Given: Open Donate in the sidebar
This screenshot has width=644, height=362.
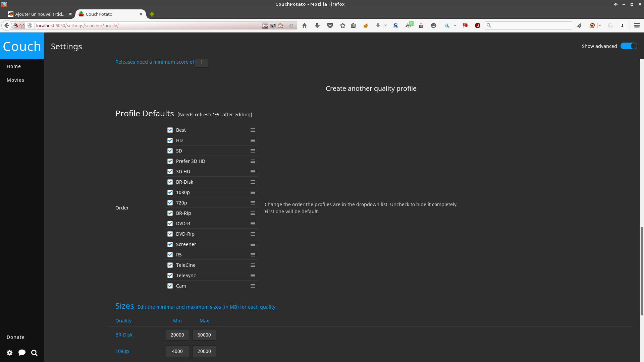Looking at the screenshot, I should pyautogui.click(x=15, y=337).
